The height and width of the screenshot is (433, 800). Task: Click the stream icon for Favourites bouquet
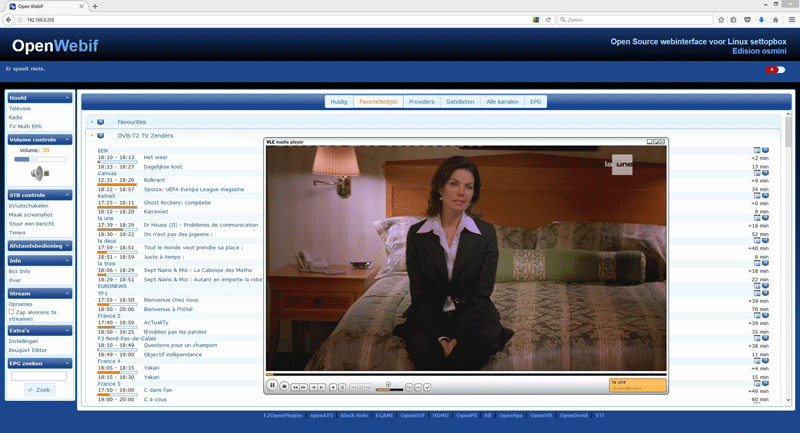101,122
